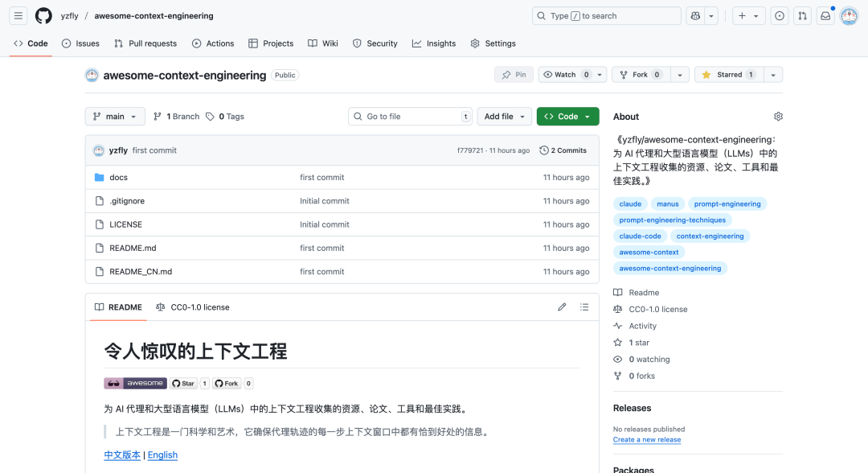Open yzfly author link in commit row
The image size is (868, 473).
[118, 150]
